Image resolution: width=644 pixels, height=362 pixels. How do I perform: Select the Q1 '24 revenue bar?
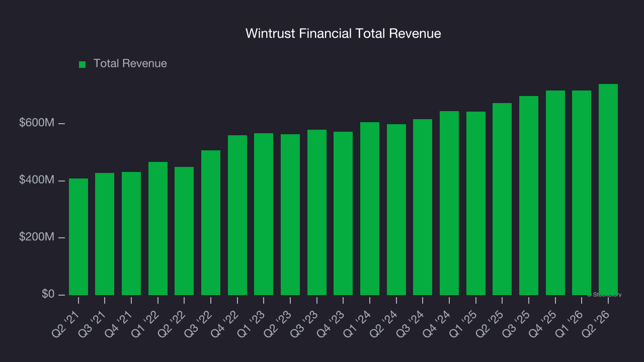pyautogui.click(x=370, y=209)
